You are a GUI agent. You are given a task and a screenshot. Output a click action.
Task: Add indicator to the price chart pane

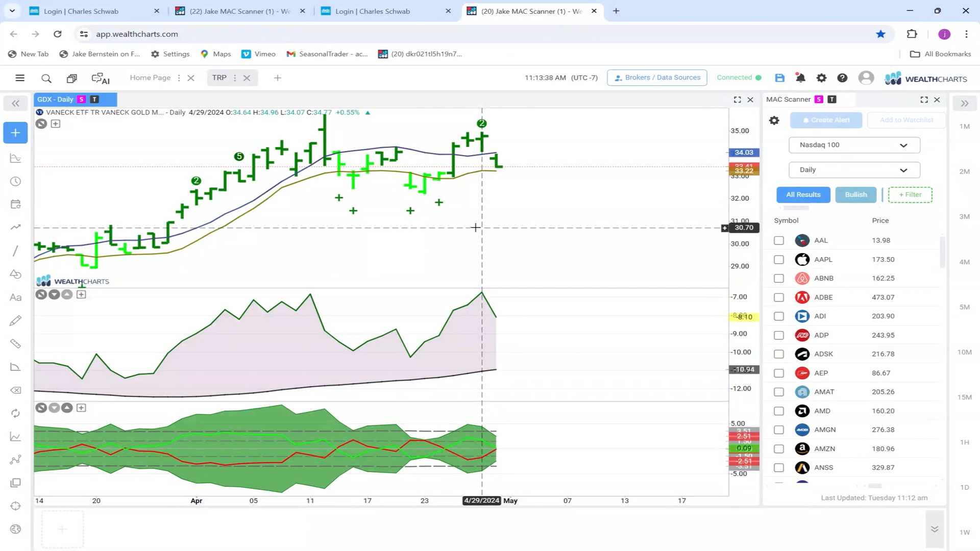click(56, 123)
